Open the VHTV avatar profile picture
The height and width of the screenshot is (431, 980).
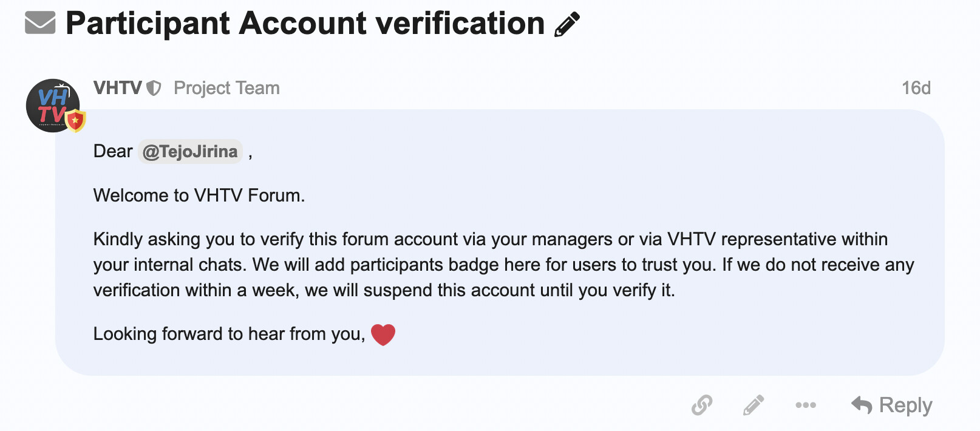(53, 106)
